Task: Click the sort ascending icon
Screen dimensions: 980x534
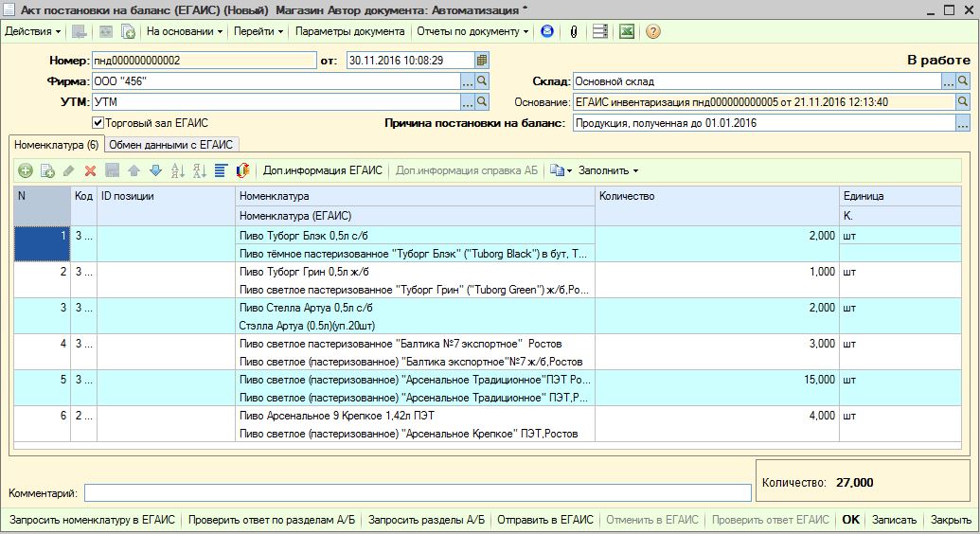Action: (177, 171)
